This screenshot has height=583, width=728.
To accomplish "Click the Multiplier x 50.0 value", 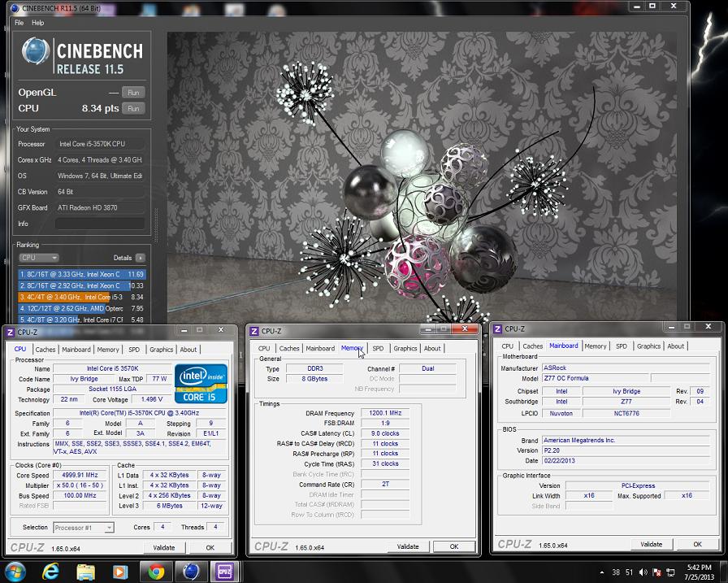I will (x=80, y=485).
